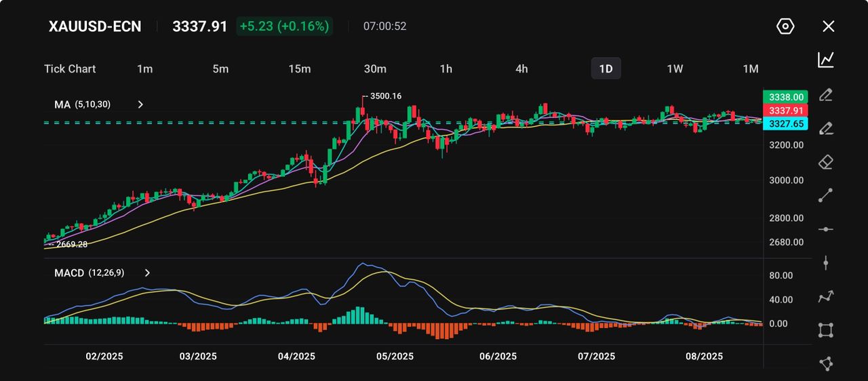The image size is (868, 381).
Task: Select the rectangle shape tool
Action: click(825, 330)
